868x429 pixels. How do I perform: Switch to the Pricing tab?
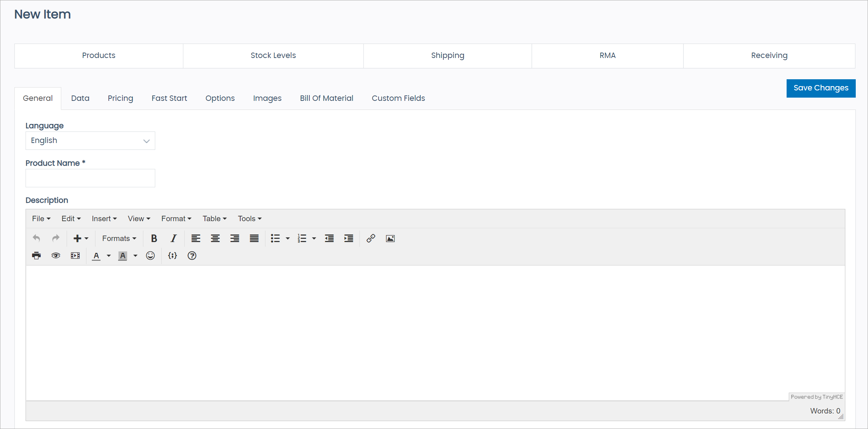[120, 98]
